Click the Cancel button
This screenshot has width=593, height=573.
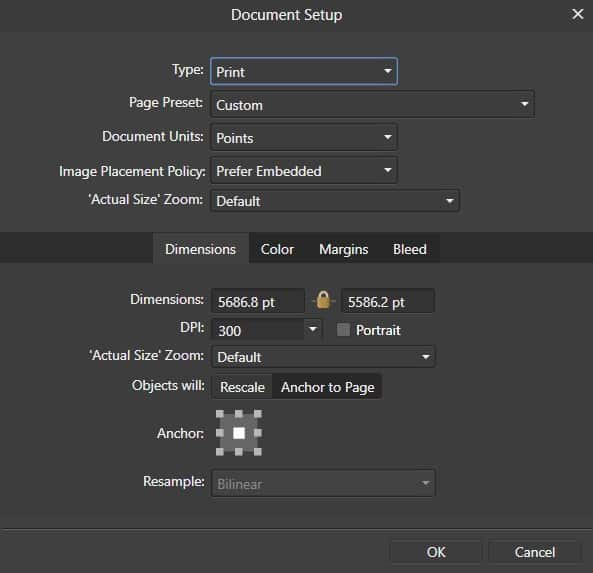pos(534,552)
